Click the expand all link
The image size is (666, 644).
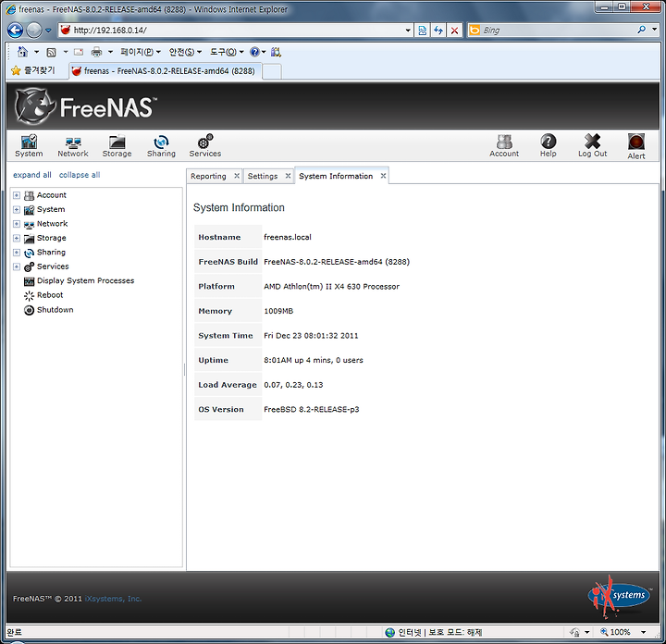[x=32, y=175]
